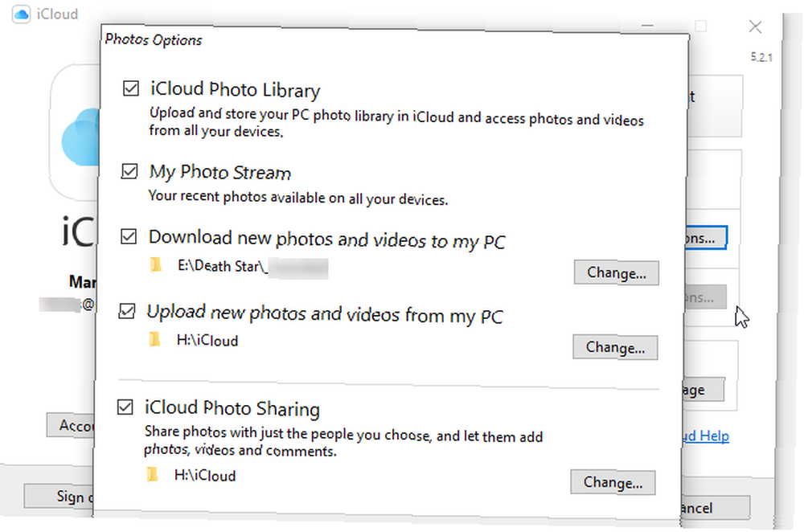Viewport: 804px width, 532px height.
Task: Click the large iCloud cloud logo
Action: click(x=81, y=137)
